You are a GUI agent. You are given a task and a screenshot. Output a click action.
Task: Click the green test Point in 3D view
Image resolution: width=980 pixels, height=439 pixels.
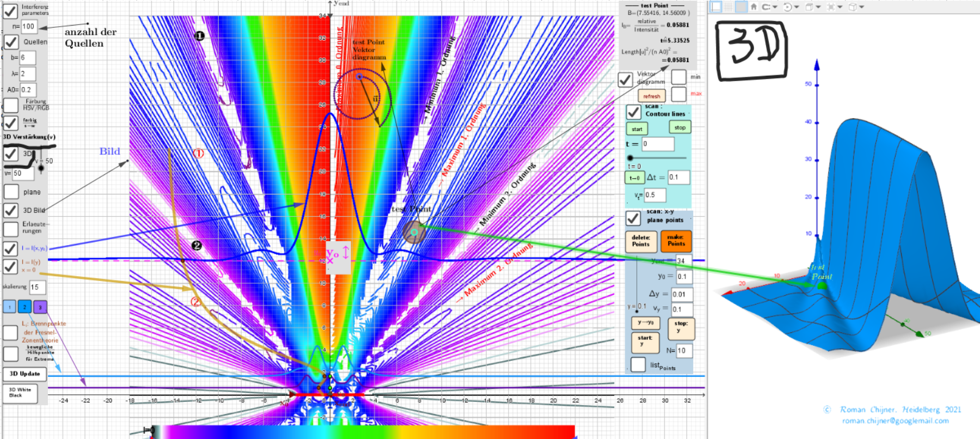point(822,285)
